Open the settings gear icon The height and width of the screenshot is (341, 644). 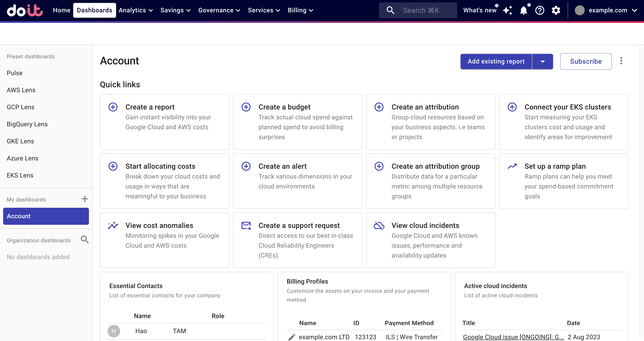(x=556, y=10)
